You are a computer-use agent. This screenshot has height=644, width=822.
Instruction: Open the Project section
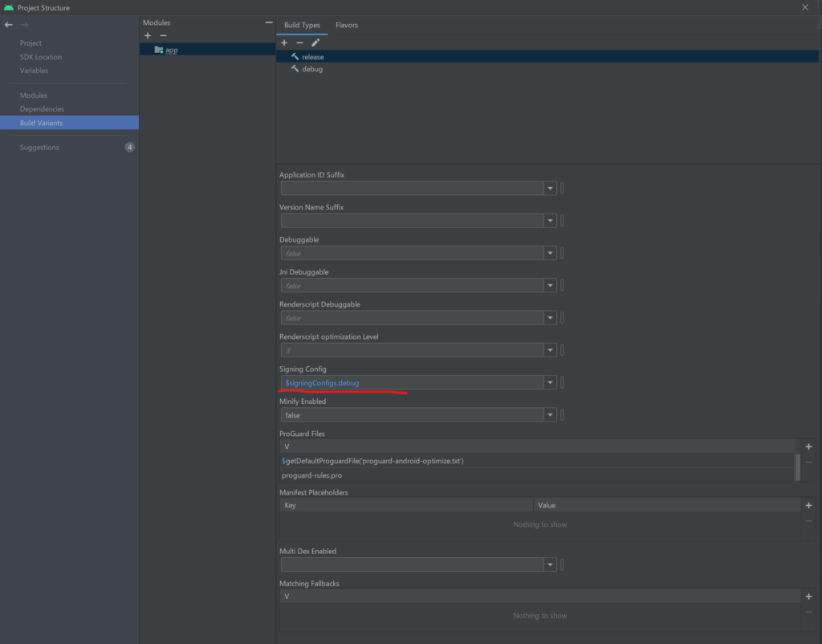point(31,43)
